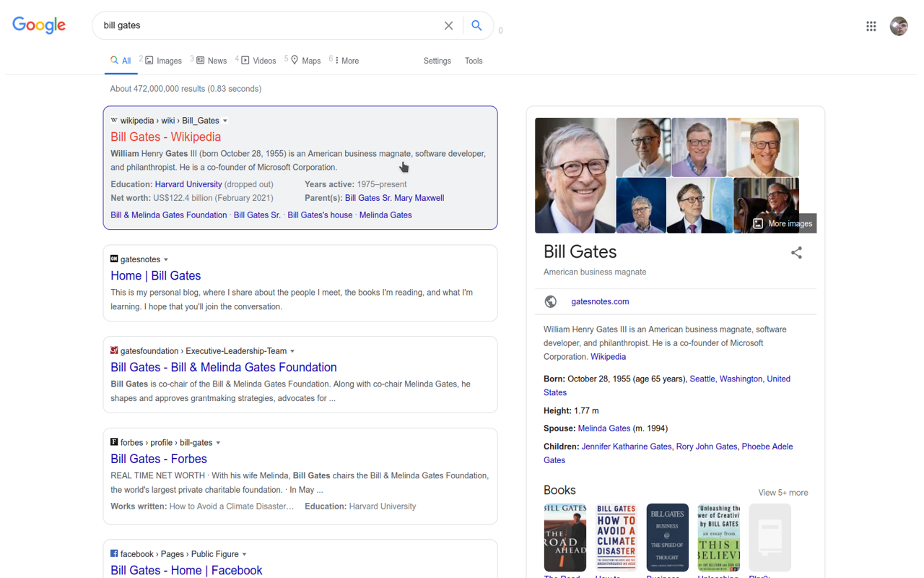
Task: Open Bill Gates - Forbes result
Action: tap(159, 459)
